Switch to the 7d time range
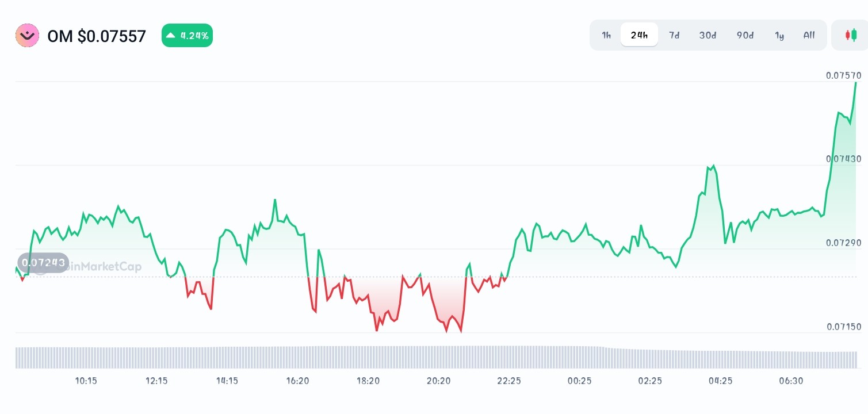This screenshot has width=868, height=414. [674, 35]
